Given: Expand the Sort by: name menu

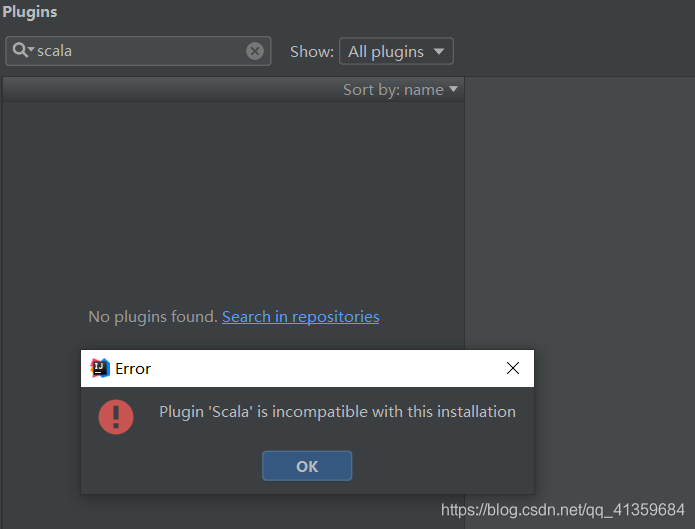Looking at the screenshot, I should click(x=400, y=90).
